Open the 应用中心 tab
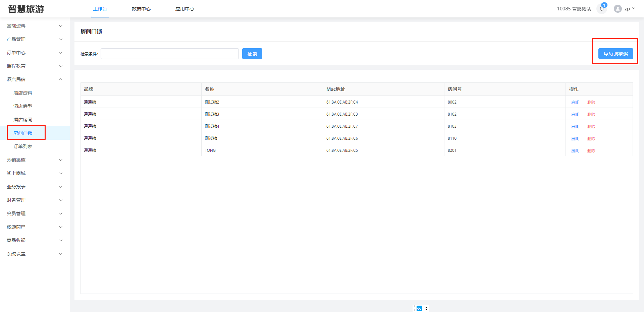This screenshot has width=644, height=312. [184, 9]
